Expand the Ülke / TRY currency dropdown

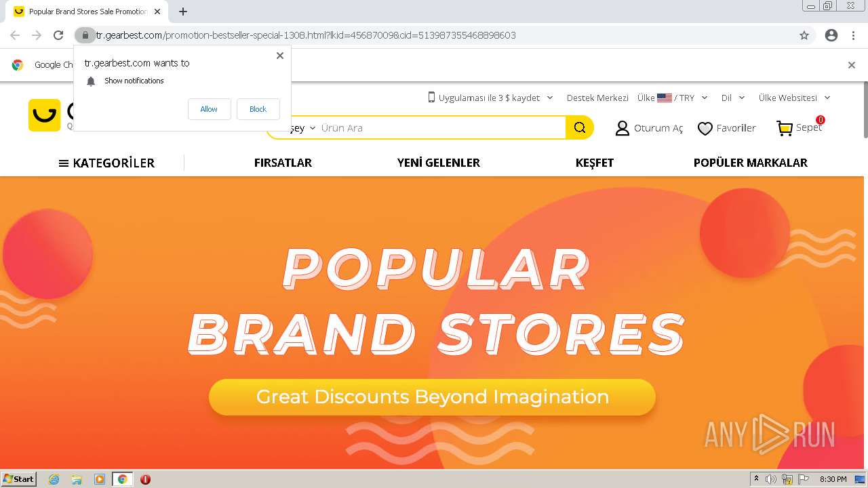pos(673,98)
